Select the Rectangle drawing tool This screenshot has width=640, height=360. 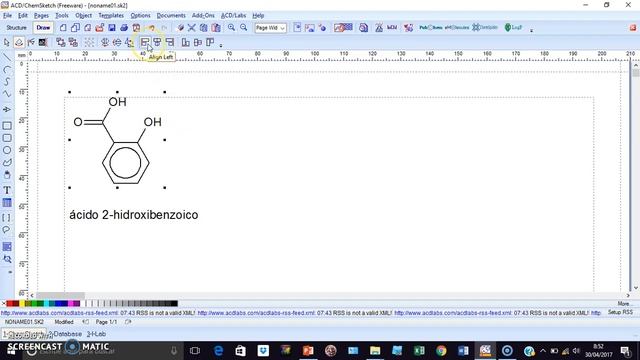click(x=7, y=126)
